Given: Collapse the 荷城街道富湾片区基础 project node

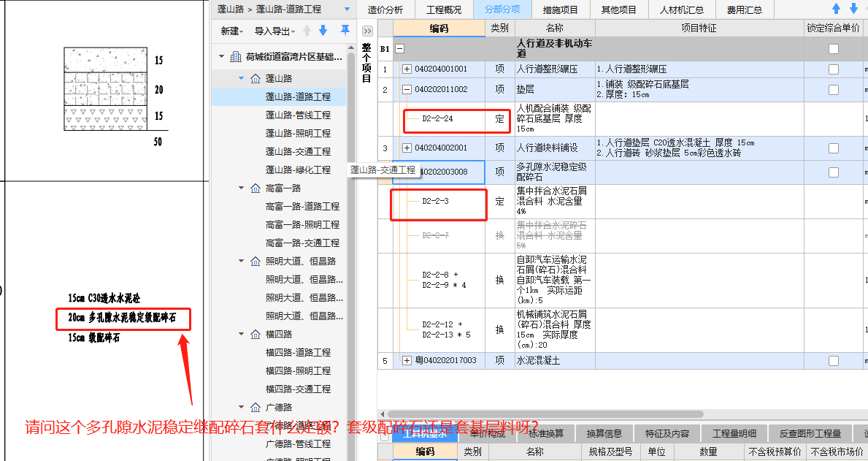Looking at the screenshot, I should (222, 56).
